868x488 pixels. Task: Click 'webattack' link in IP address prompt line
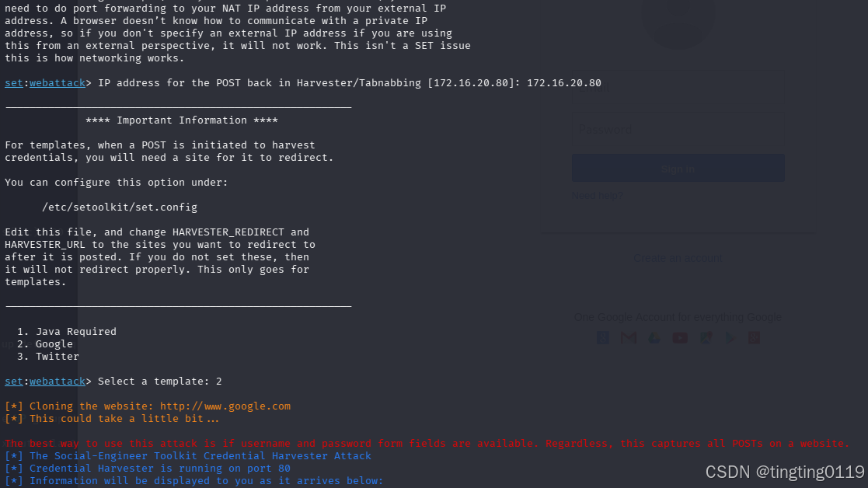coord(58,83)
